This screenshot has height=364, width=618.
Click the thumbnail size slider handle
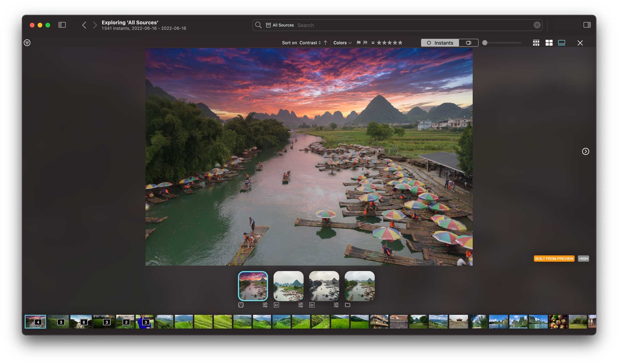pyautogui.click(x=485, y=43)
